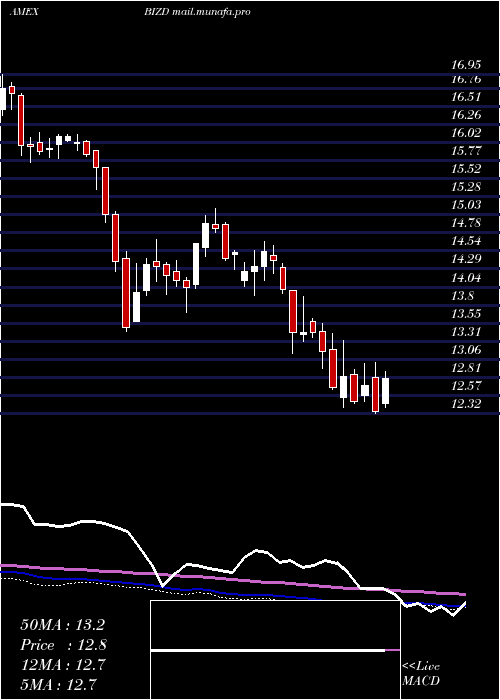Click the BIZD mail.munafa.pro title

click(x=197, y=12)
